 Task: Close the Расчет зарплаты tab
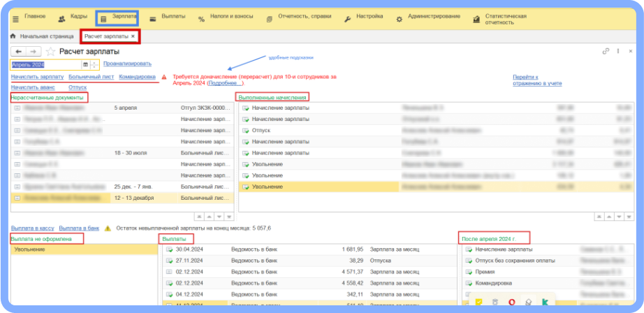[133, 36]
